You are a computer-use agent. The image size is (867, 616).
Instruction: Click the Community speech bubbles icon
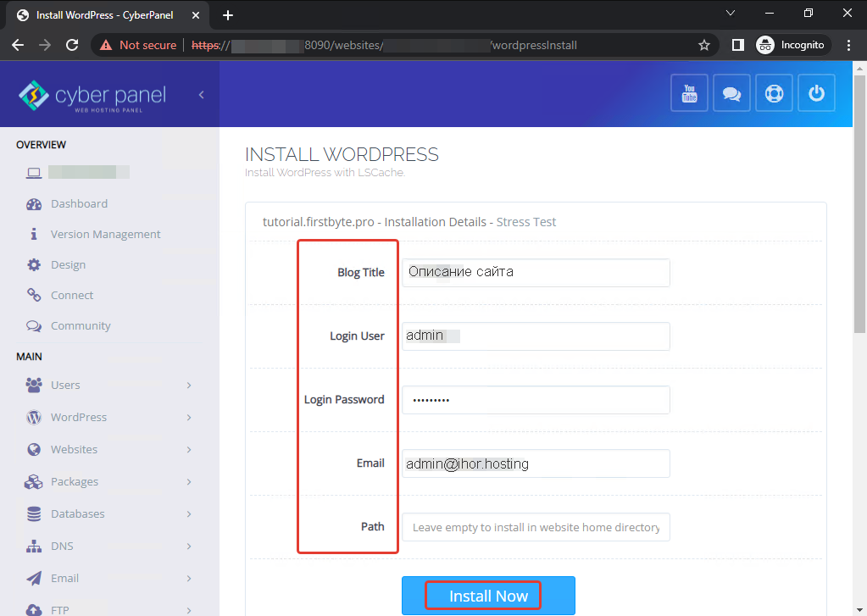pyautogui.click(x=34, y=325)
